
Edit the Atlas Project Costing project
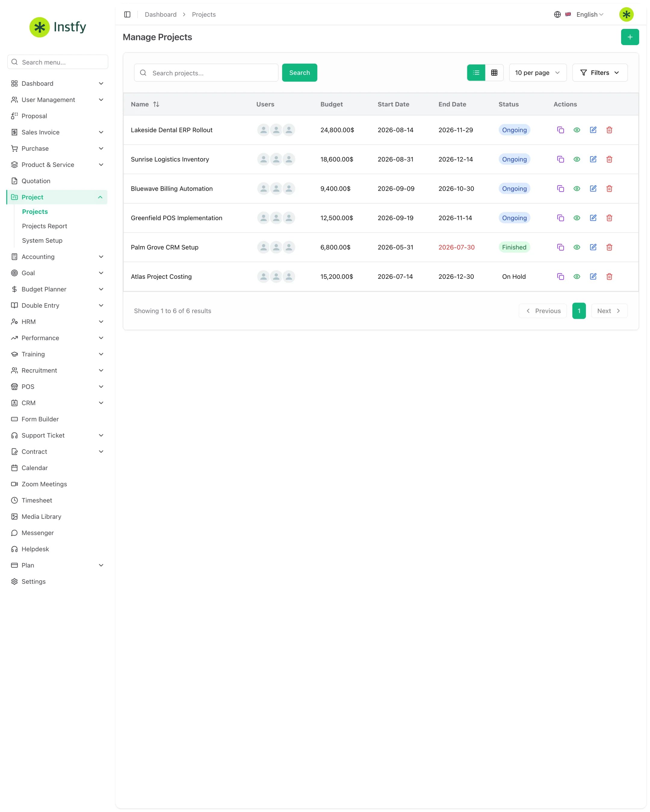(593, 277)
